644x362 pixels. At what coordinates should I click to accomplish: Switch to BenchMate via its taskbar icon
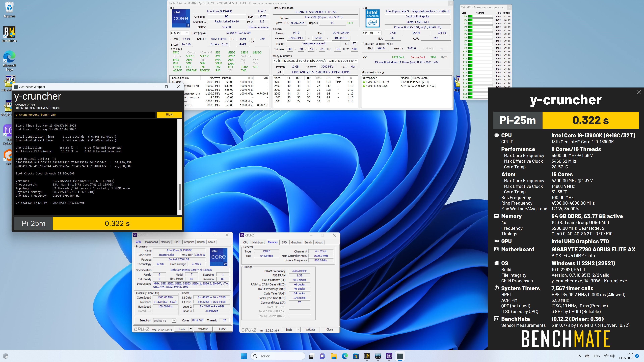(367, 356)
